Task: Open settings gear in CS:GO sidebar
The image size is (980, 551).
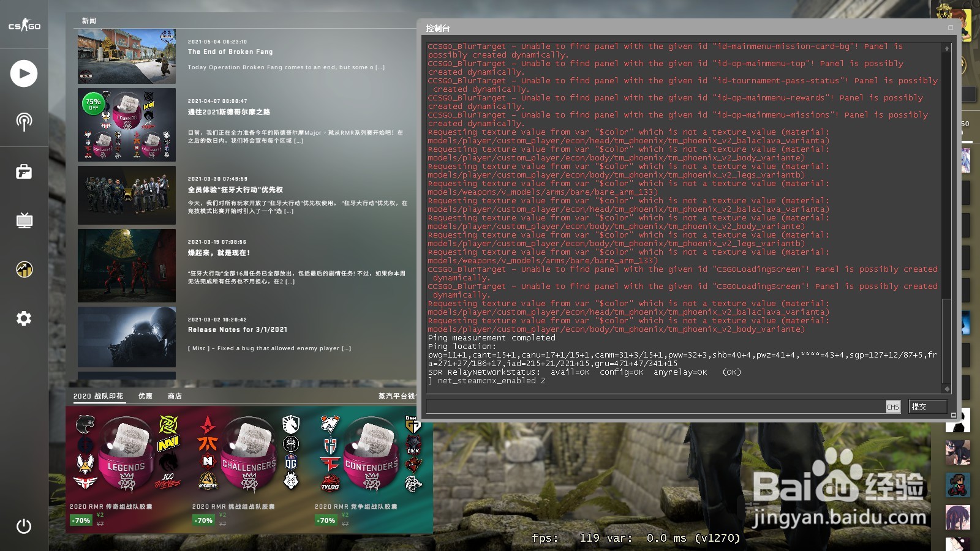Action: click(x=24, y=318)
